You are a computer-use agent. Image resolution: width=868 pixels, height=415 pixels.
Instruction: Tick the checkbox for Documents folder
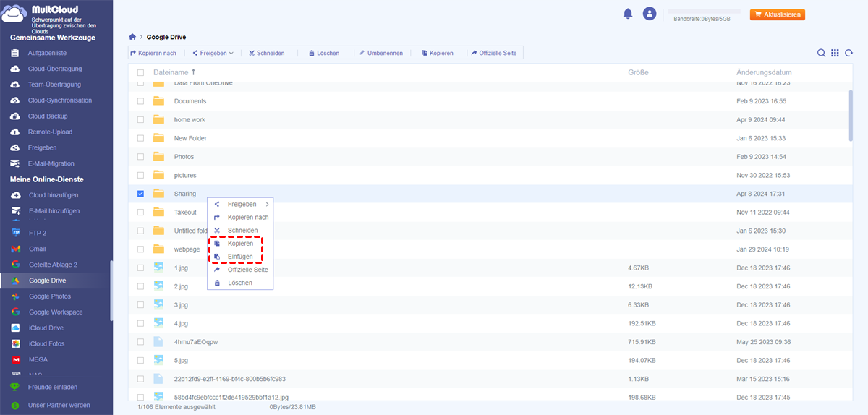point(140,101)
